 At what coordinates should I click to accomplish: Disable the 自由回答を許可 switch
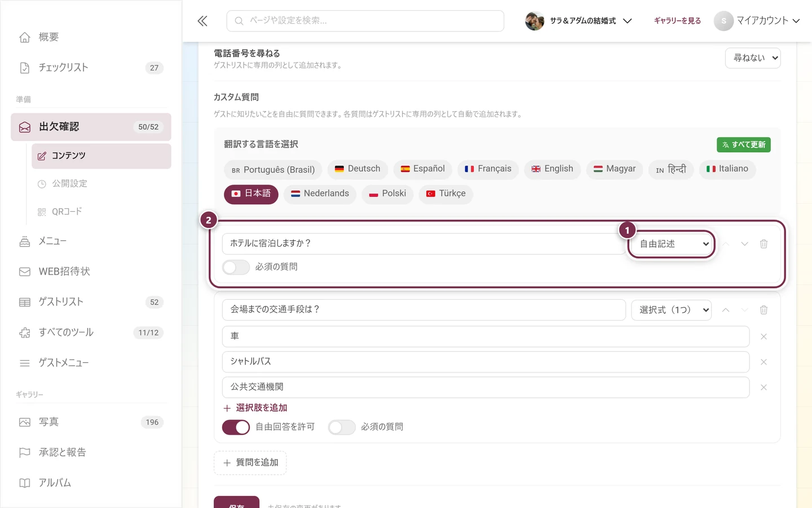(236, 427)
